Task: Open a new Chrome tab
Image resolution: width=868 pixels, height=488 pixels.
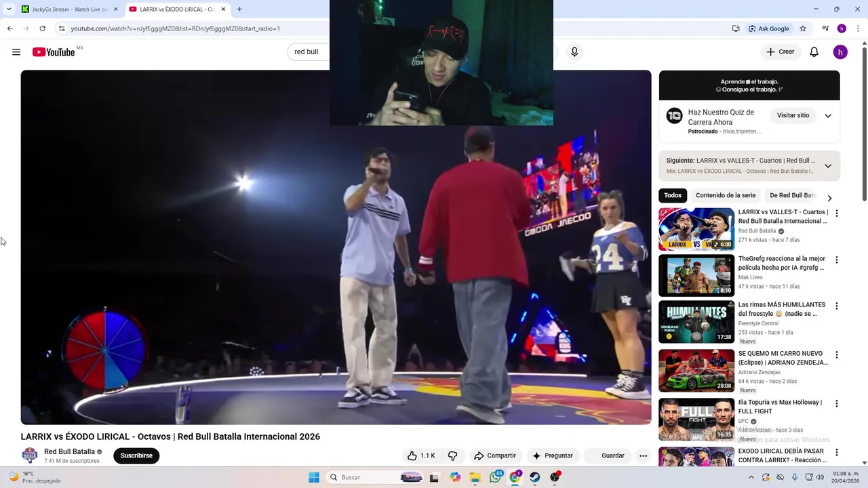Action: pyautogui.click(x=239, y=9)
